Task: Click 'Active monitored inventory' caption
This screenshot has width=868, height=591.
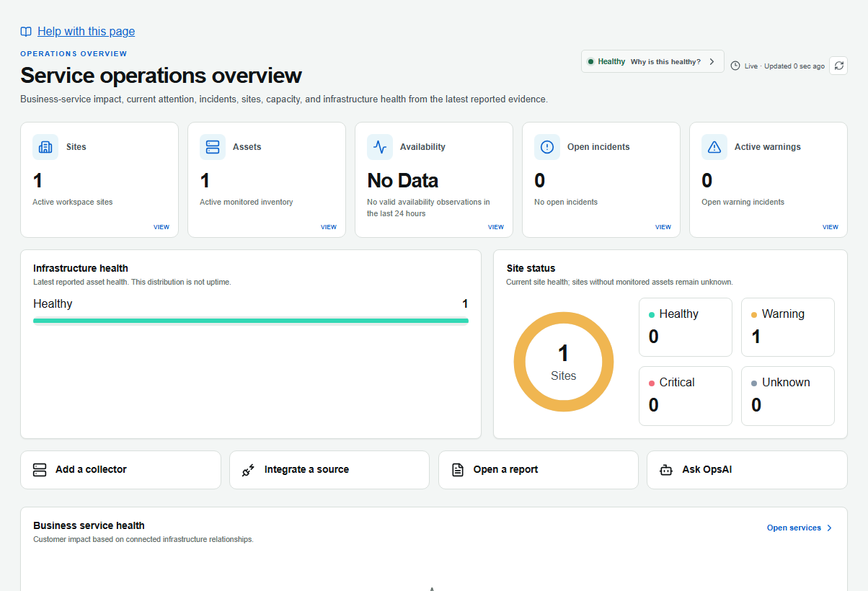Action: pyautogui.click(x=247, y=203)
